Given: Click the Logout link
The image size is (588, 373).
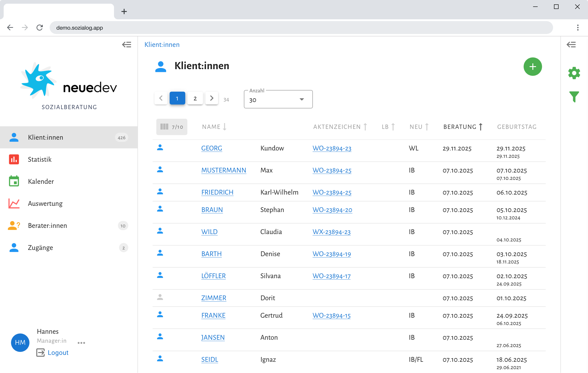Looking at the screenshot, I should click(58, 353).
